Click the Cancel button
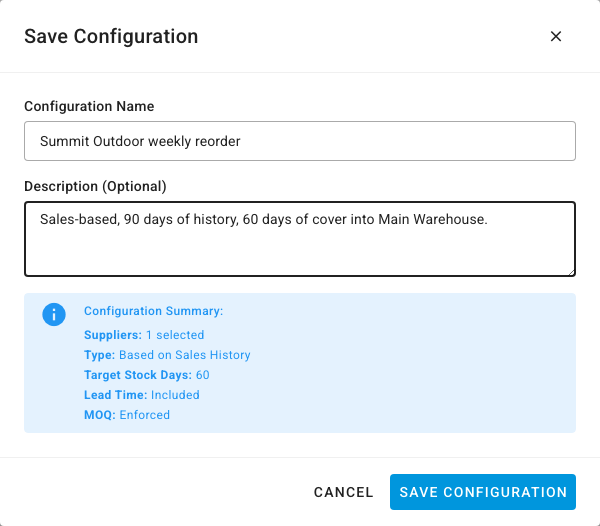The image size is (600, 526). pos(343,492)
